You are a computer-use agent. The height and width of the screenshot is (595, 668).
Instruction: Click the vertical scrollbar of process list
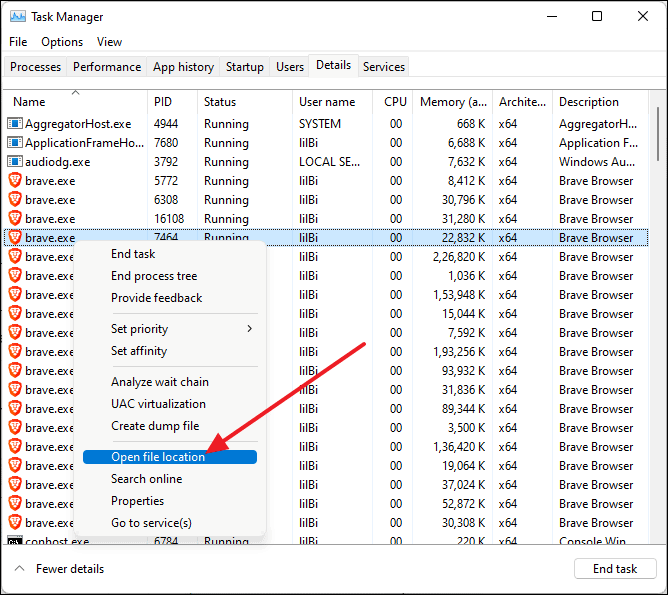(655, 300)
